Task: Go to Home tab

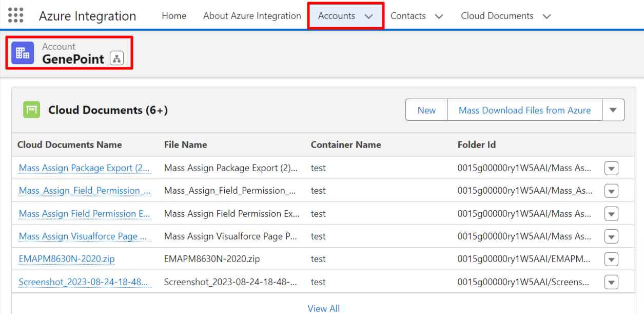Action: (x=174, y=16)
